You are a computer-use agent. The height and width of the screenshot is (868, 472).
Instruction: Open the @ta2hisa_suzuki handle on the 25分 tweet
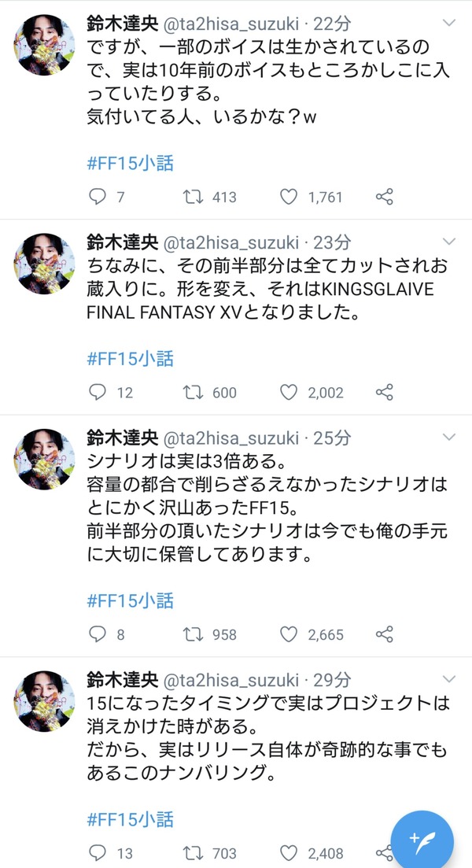231,438
